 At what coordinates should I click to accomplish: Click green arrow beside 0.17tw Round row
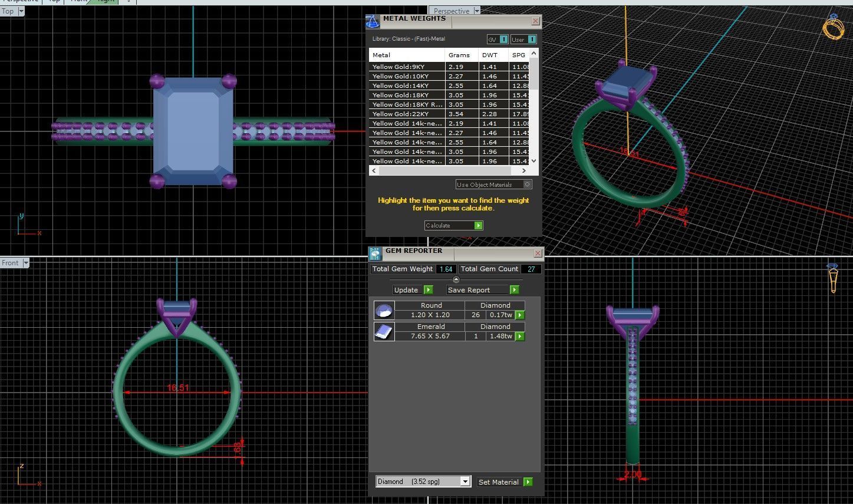[519, 315]
